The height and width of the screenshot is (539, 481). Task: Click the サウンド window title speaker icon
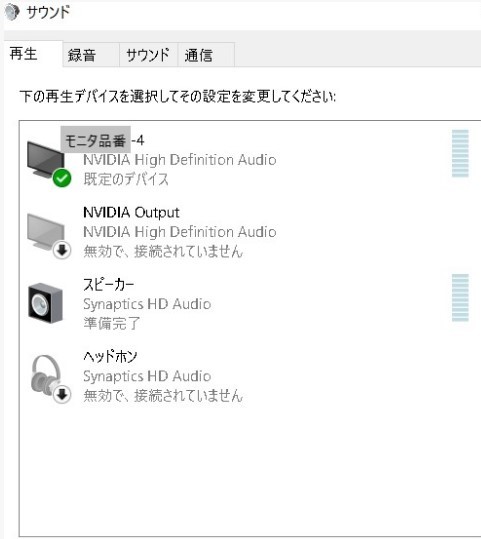pyautogui.click(x=12, y=13)
